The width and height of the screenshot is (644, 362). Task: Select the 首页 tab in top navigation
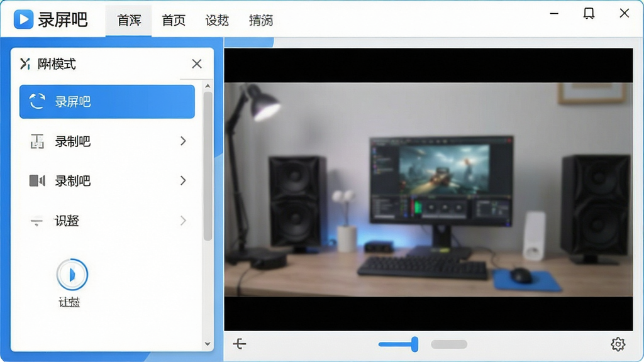coord(174,20)
